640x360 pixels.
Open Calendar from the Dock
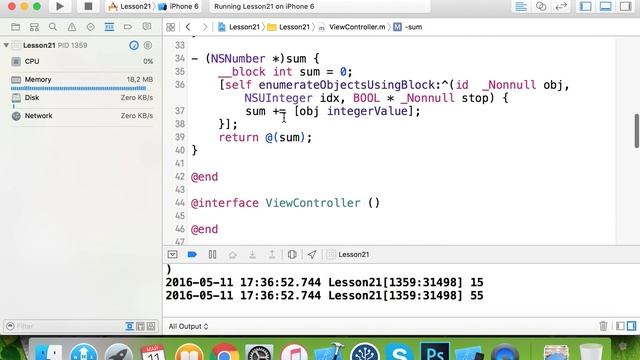(153, 353)
